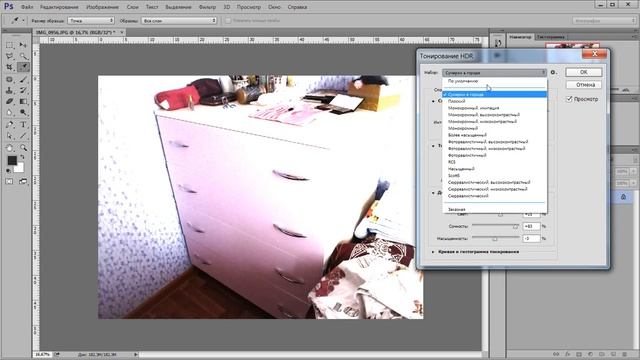640x360 pixels.
Task: Click OK in HDR toning dialog
Action: click(x=583, y=72)
